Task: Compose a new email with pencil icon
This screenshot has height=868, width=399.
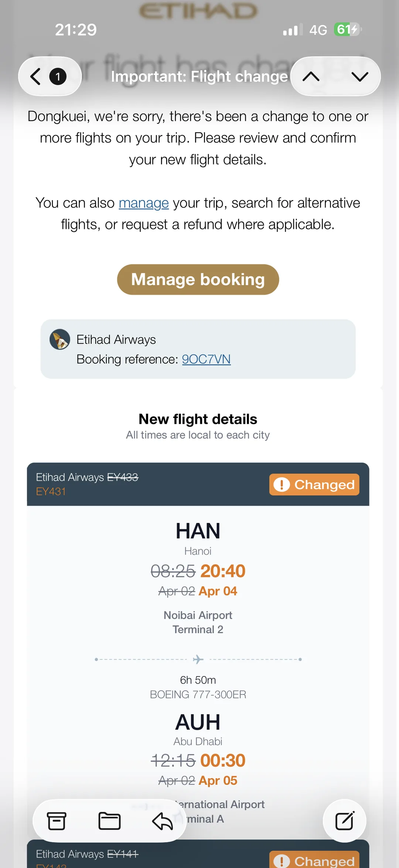Action: point(344,820)
